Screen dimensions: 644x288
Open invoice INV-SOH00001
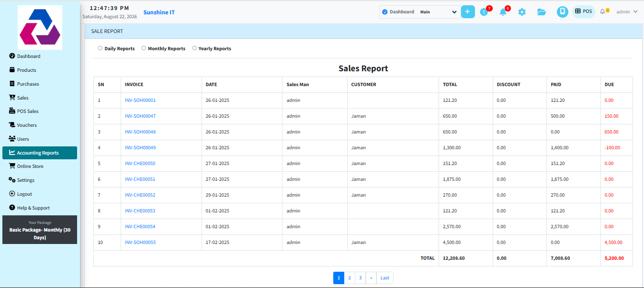tap(140, 100)
